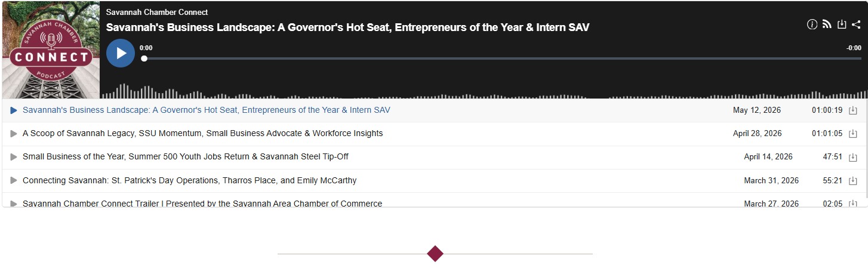This screenshot has height=274, width=868.
Task: Click the playback progress slider handle
Action: click(144, 59)
